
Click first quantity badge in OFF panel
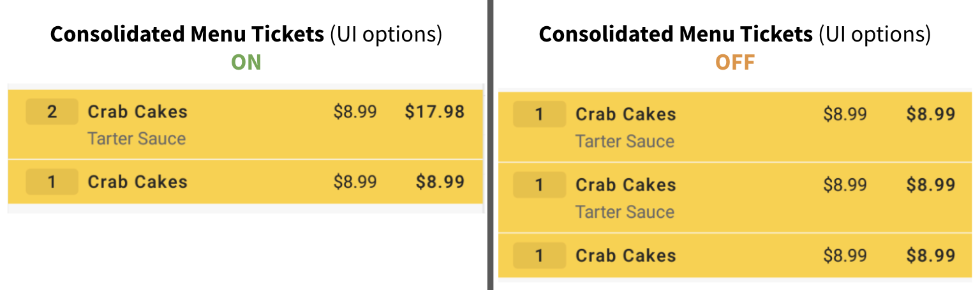coord(539,114)
